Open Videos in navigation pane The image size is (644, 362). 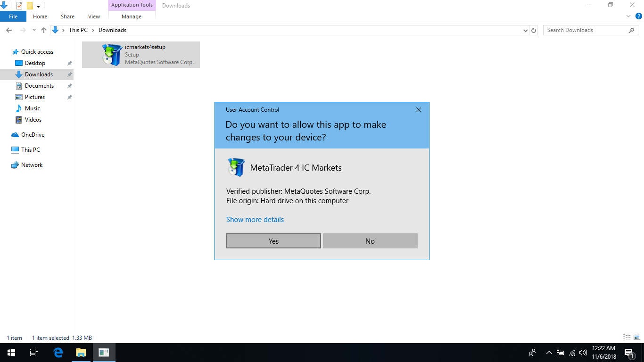pyautogui.click(x=33, y=120)
